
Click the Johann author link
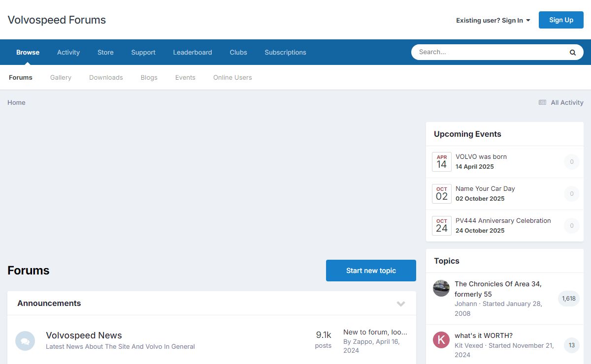click(x=465, y=303)
